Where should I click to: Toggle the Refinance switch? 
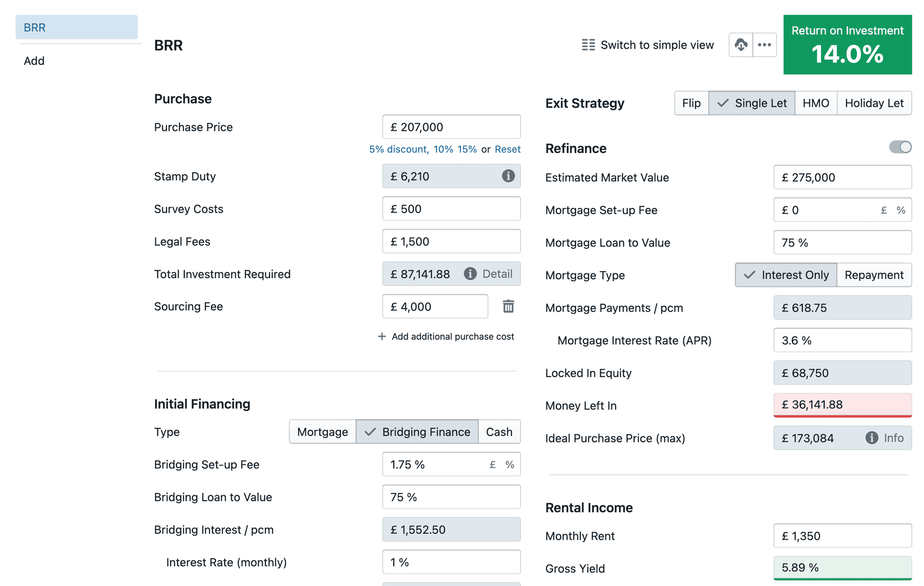(x=900, y=147)
